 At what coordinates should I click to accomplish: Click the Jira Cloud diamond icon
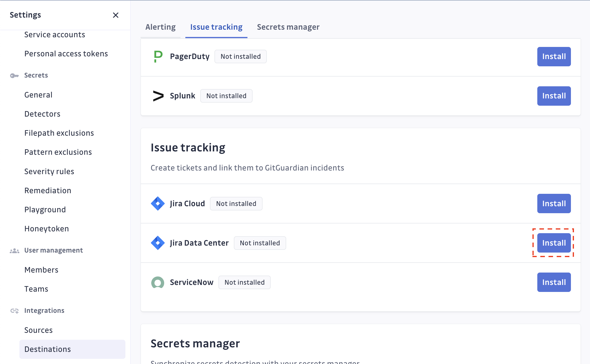point(158,204)
